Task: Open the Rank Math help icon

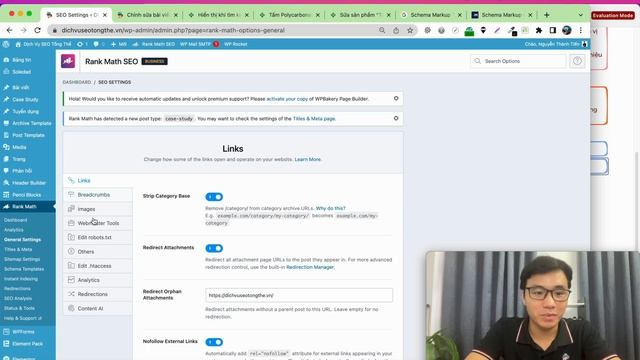Action: click(x=577, y=61)
